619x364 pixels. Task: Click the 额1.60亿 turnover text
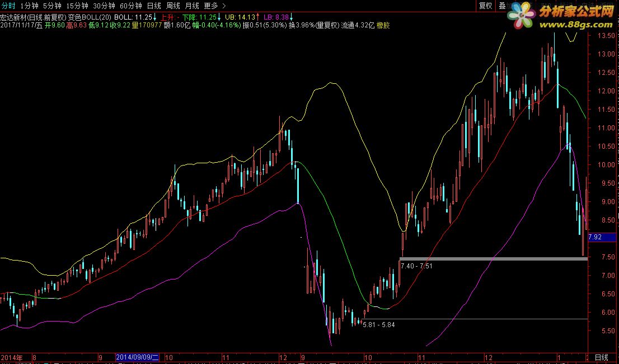tap(177, 25)
